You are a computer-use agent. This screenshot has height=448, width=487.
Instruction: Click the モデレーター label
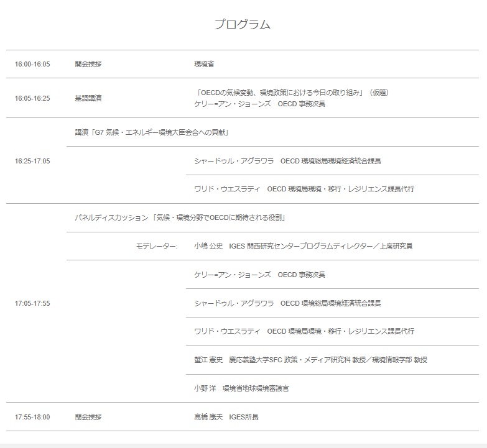[x=157, y=246]
